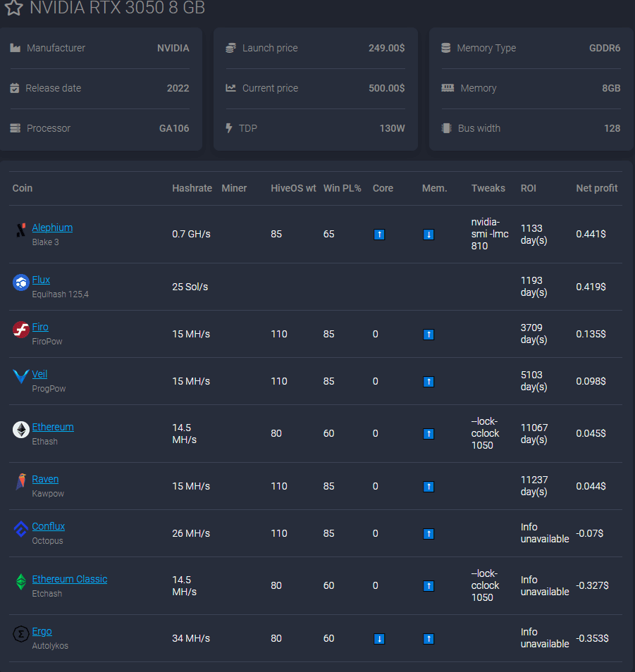Click the NVIDIA RTX 3050 8 GB title

[118, 7]
